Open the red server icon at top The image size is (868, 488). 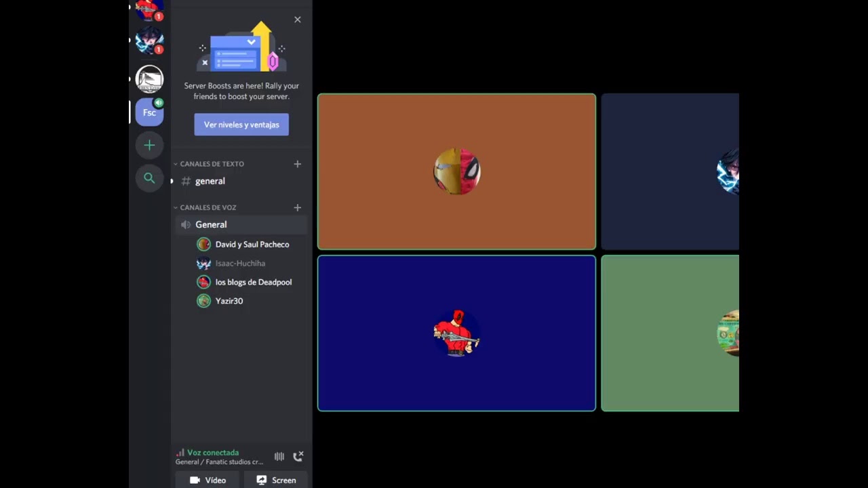(149, 9)
